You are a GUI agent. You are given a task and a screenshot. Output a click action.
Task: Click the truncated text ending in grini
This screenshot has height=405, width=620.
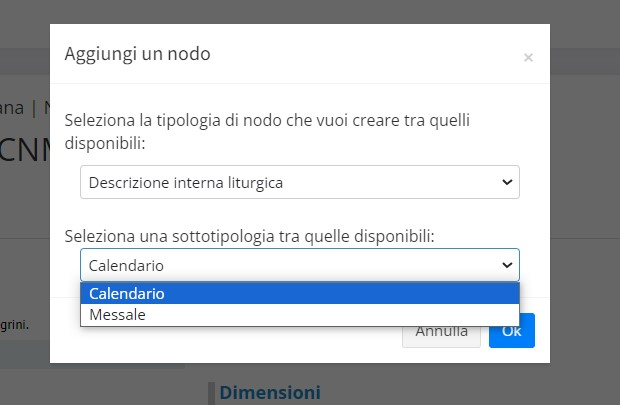pos(16,324)
